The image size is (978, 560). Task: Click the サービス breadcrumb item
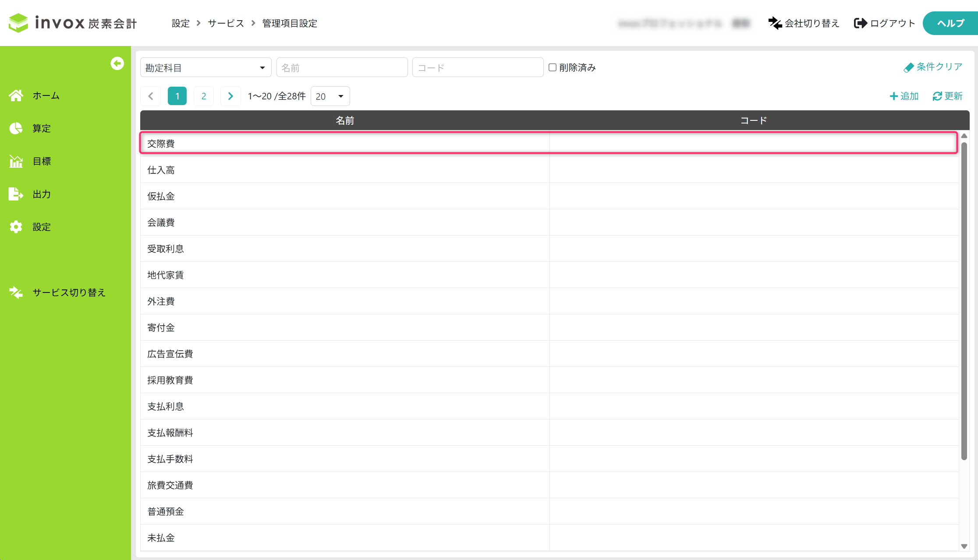coord(226,23)
